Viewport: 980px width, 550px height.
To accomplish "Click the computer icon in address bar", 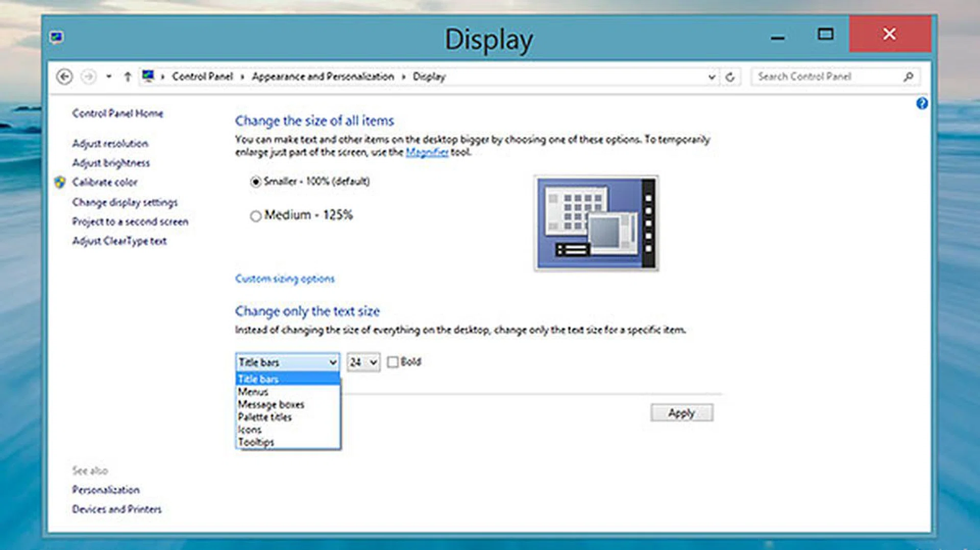I will click(x=148, y=76).
